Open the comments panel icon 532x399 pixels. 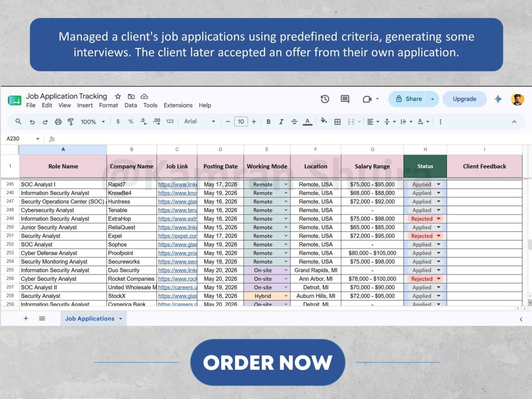tap(345, 99)
